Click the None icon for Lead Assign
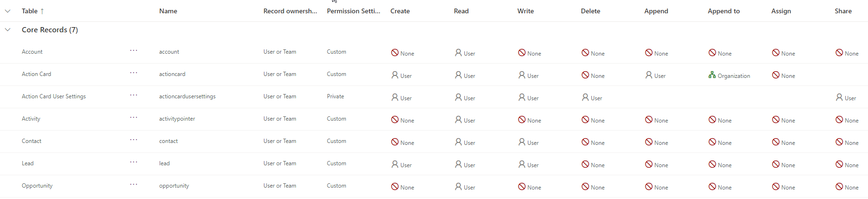The height and width of the screenshot is (199, 868). (x=776, y=164)
